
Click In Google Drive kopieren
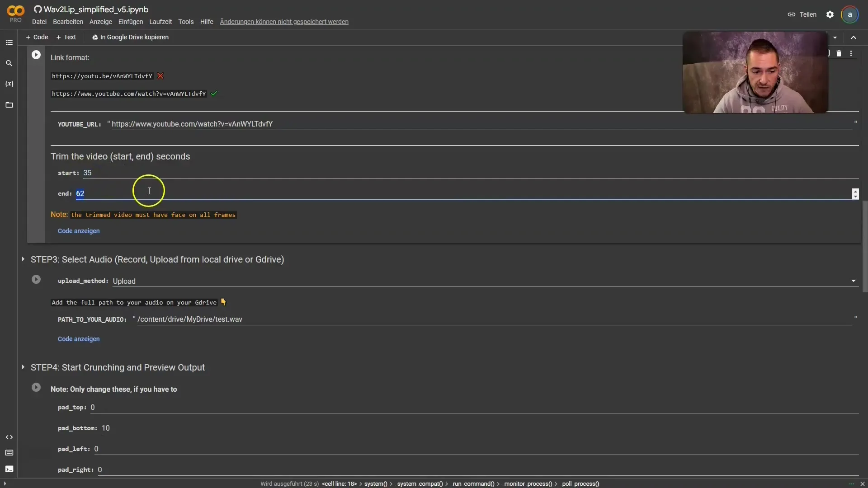click(x=130, y=37)
